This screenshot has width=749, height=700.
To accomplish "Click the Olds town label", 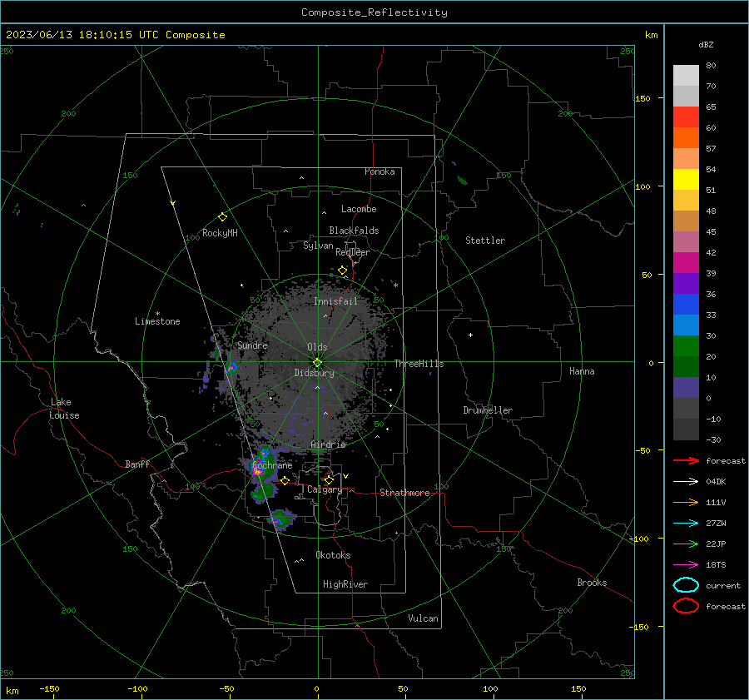I will (x=317, y=347).
